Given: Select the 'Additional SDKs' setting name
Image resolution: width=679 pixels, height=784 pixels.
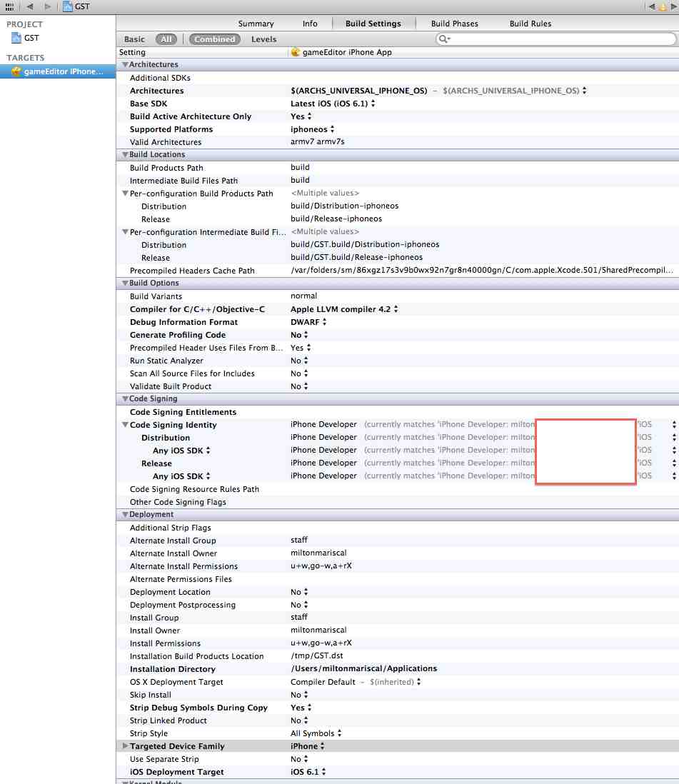Looking at the screenshot, I should point(160,78).
